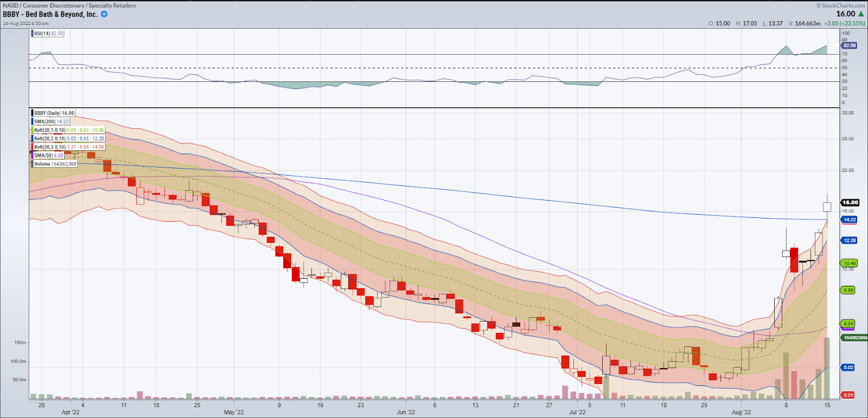The image size is (868, 418).
Task: Click the Apr '22 date axis label
Action: coord(71,412)
